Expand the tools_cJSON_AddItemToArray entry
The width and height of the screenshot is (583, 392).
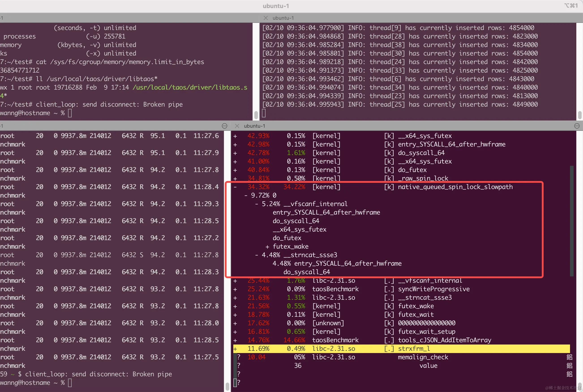[x=235, y=340]
